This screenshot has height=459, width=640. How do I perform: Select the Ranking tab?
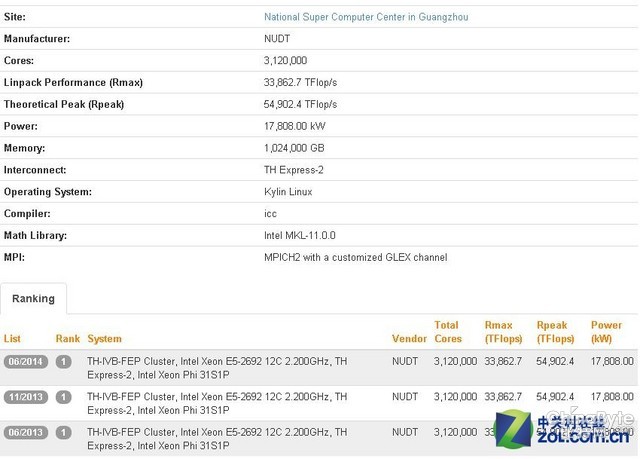click(33, 299)
